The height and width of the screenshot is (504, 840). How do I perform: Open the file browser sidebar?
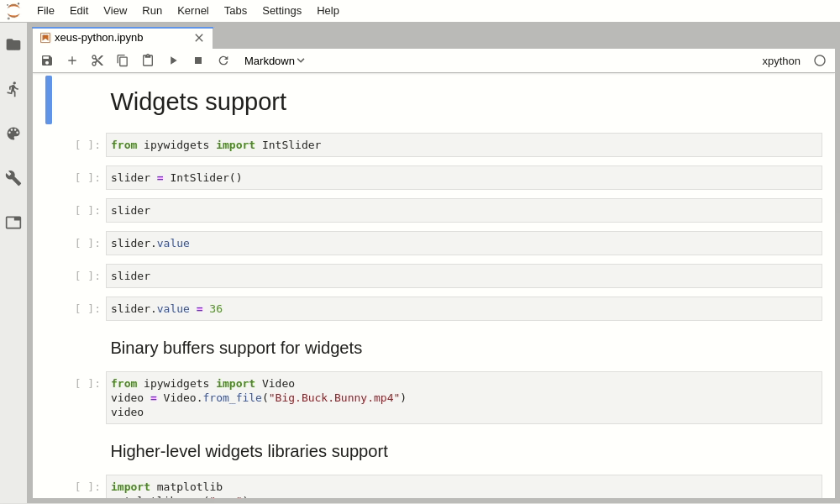coord(13,45)
